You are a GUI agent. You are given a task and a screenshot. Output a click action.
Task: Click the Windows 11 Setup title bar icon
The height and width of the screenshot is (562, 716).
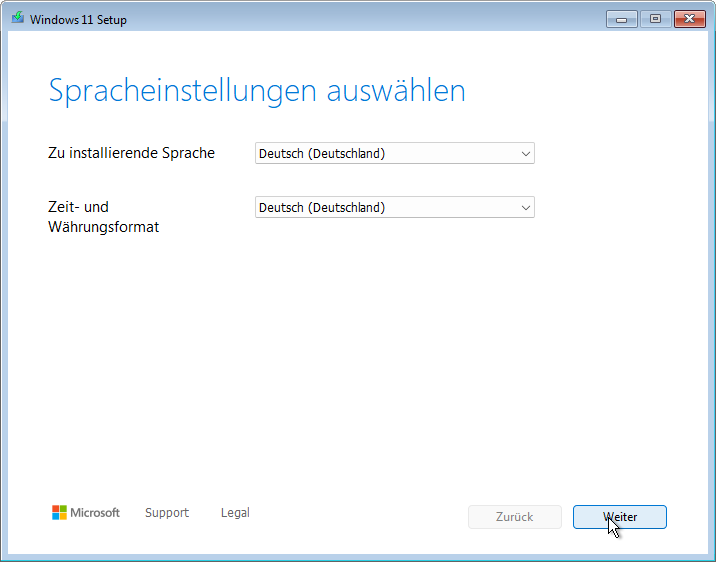click(17, 19)
